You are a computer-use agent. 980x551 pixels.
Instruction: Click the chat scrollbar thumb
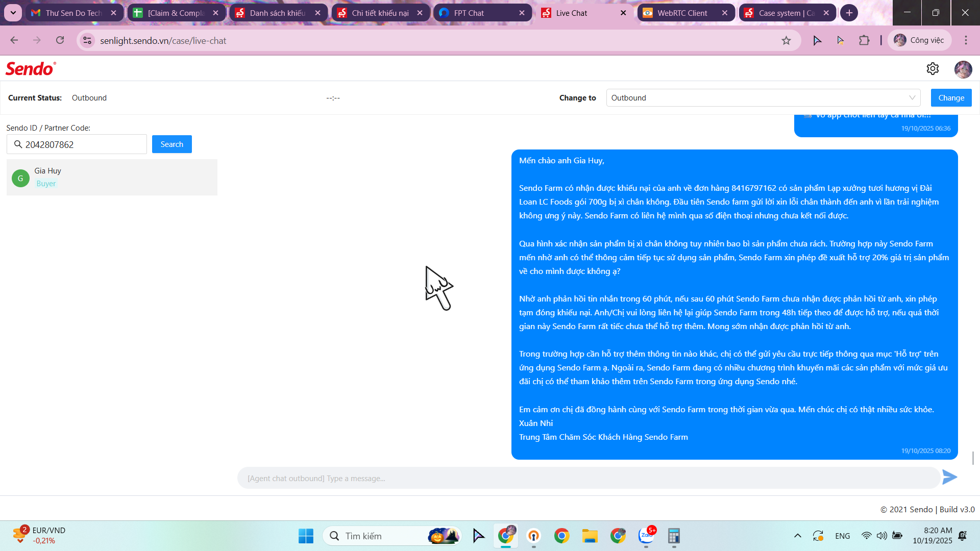[973, 458]
